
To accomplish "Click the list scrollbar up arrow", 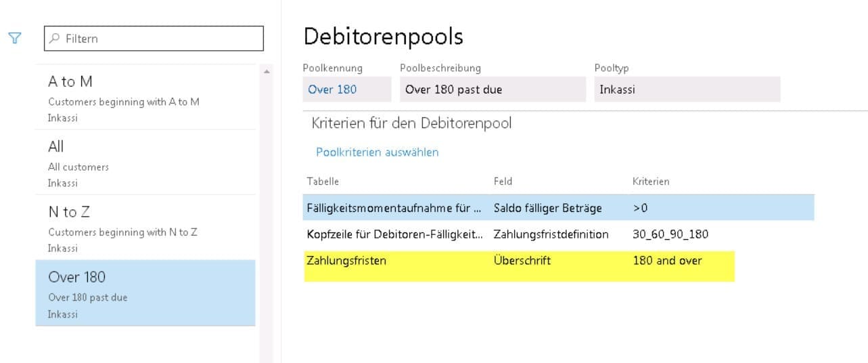I will (x=267, y=72).
